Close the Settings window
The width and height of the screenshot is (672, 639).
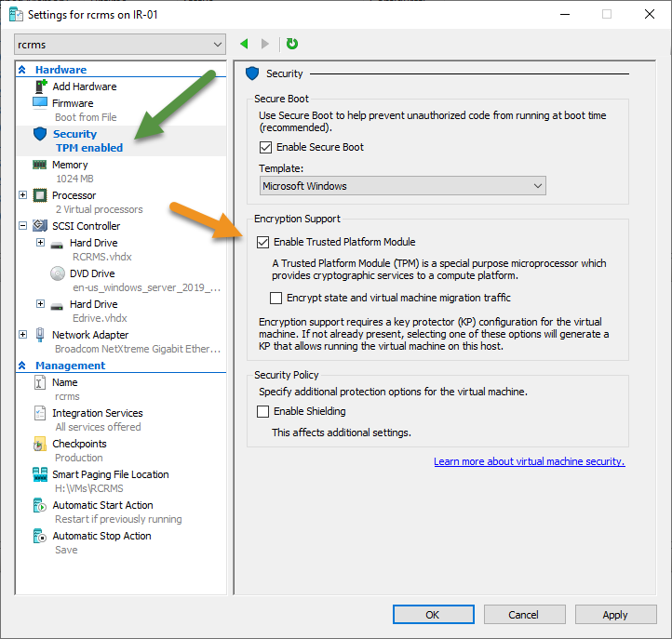click(x=650, y=14)
